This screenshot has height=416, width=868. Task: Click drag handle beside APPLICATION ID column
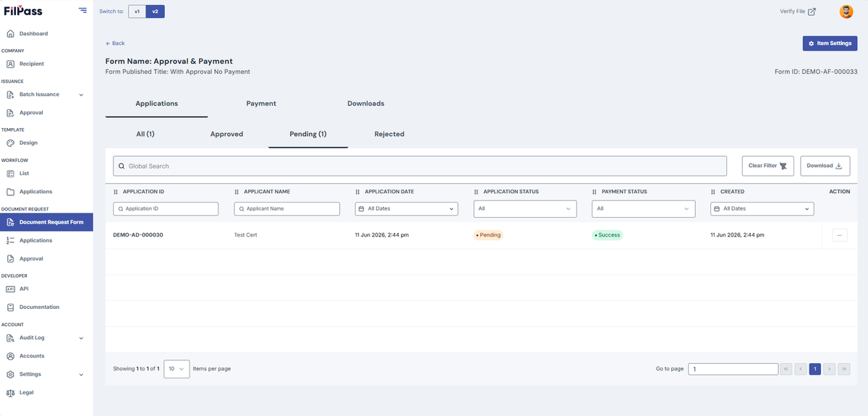[x=116, y=192]
